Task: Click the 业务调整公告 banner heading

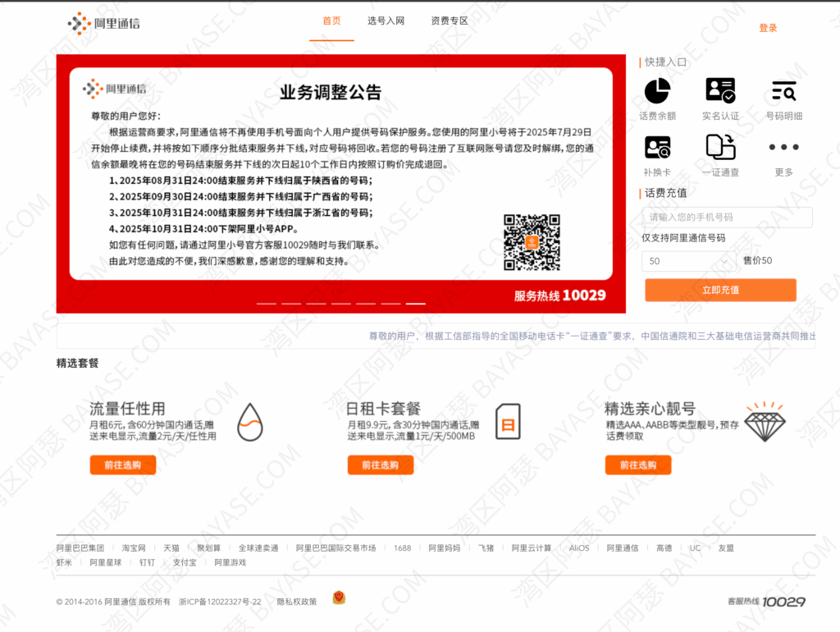Action: pyautogui.click(x=331, y=92)
